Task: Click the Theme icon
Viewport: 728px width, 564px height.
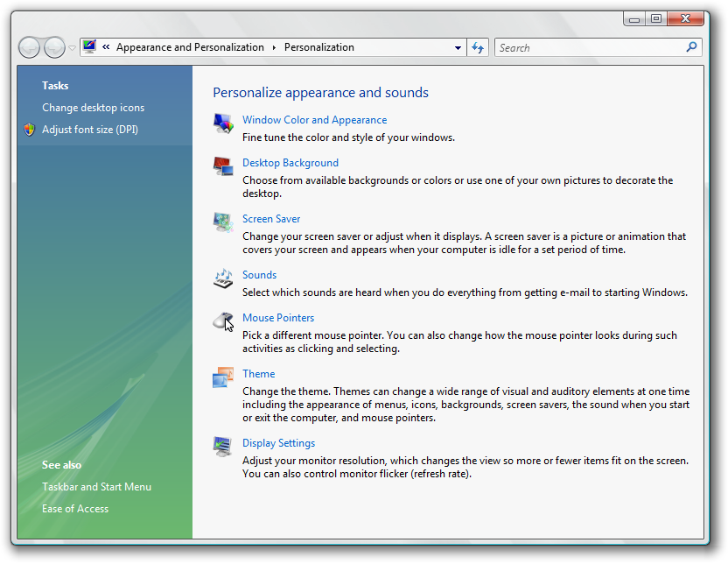Action: (223, 377)
